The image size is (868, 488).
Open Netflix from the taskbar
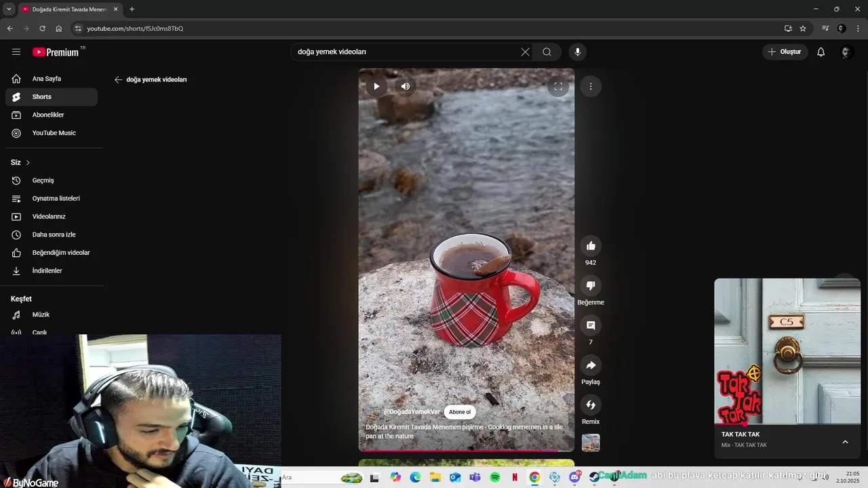515,477
